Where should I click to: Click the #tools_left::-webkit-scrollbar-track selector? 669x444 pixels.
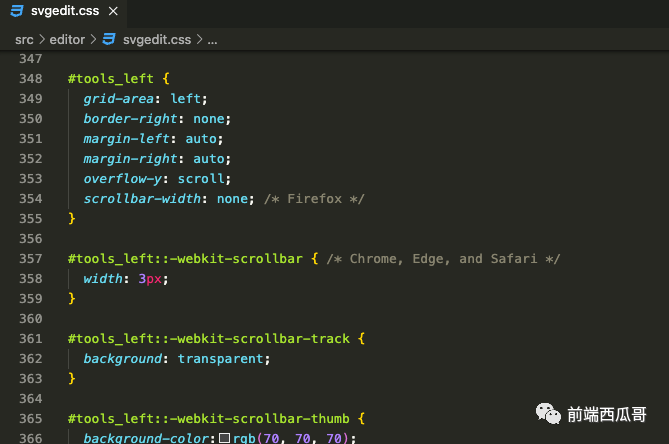tap(209, 339)
